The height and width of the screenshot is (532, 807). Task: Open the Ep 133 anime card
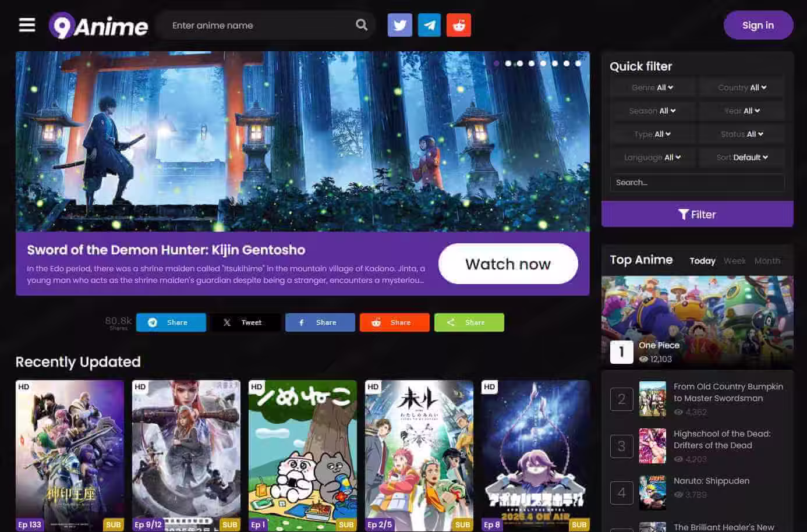click(x=70, y=456)
